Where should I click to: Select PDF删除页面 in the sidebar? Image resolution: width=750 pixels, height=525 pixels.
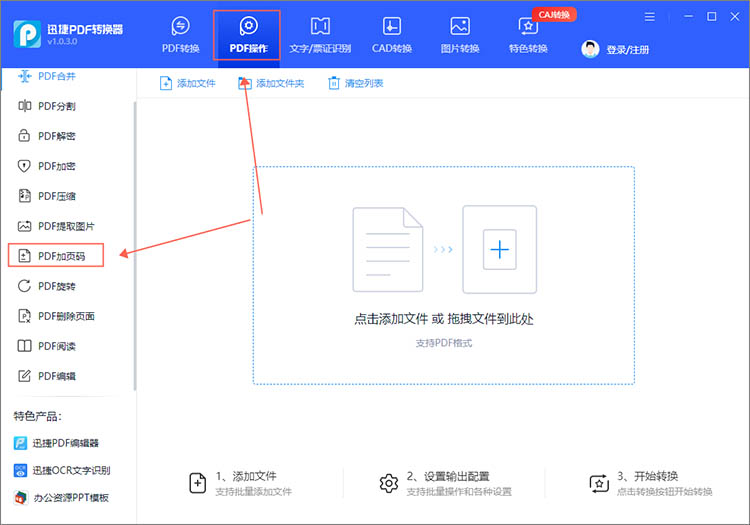pyautogui.click(x=67, y=316)
